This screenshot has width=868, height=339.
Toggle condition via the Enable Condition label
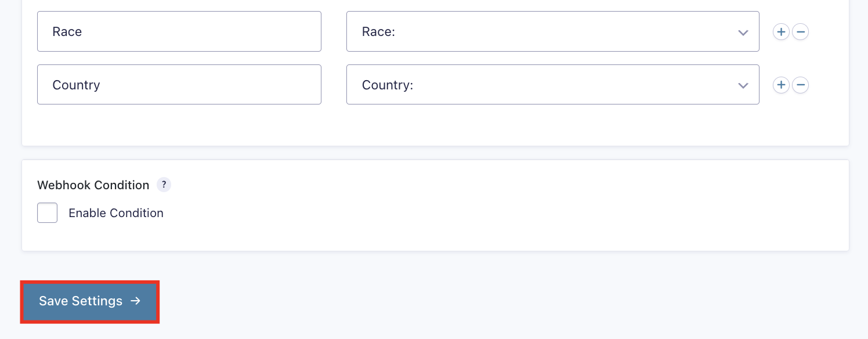[116, 213]
